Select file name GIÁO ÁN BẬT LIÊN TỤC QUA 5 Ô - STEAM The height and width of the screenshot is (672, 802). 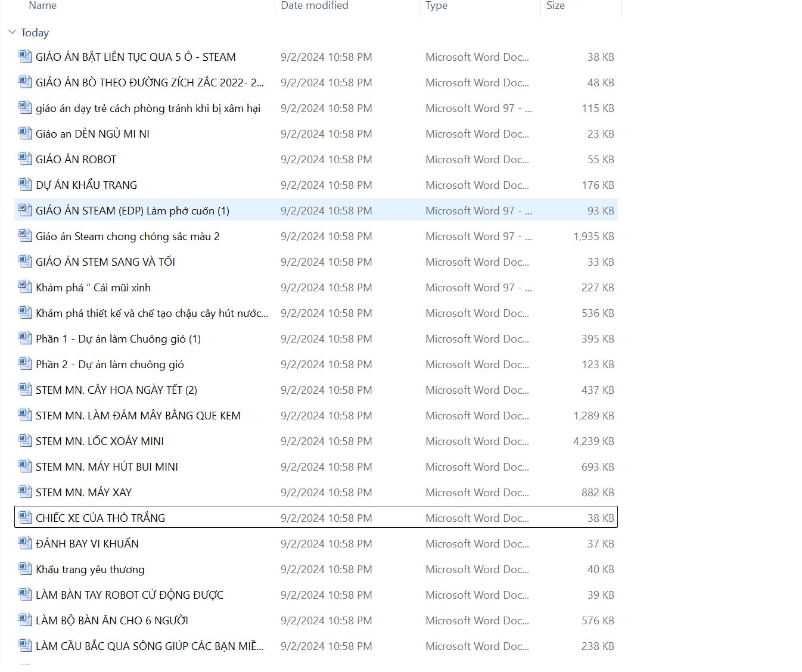pyautogui.click(x=136, y=57)
